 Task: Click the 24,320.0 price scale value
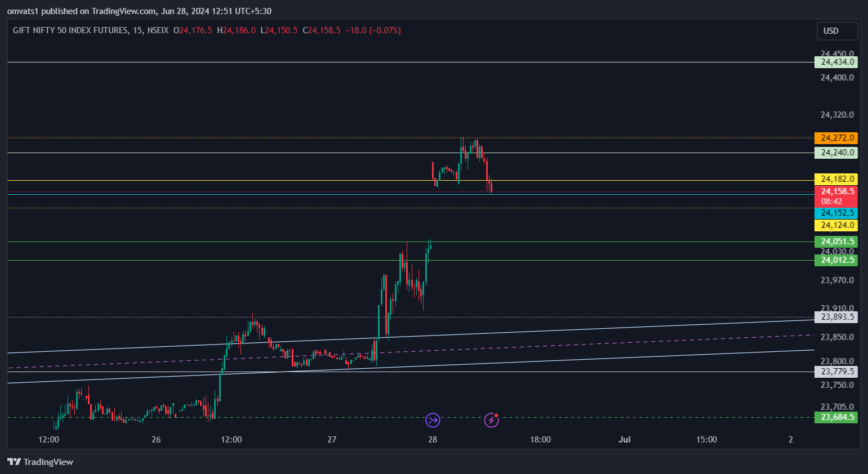837,115
